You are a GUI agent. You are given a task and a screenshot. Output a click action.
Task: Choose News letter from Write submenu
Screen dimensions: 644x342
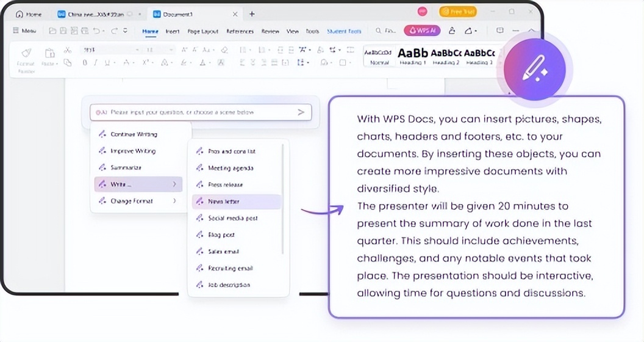tap(236, 202)
